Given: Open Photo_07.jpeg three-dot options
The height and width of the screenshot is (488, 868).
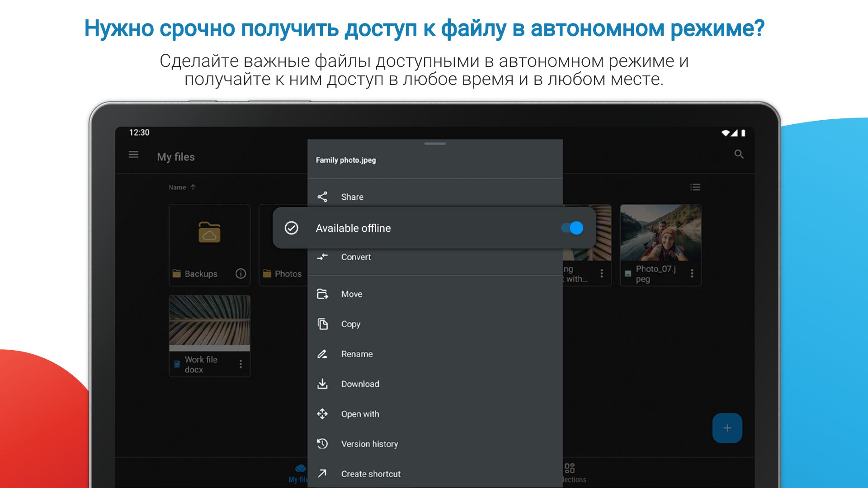Looking at the screenshot, I should (x=692, y=273).
